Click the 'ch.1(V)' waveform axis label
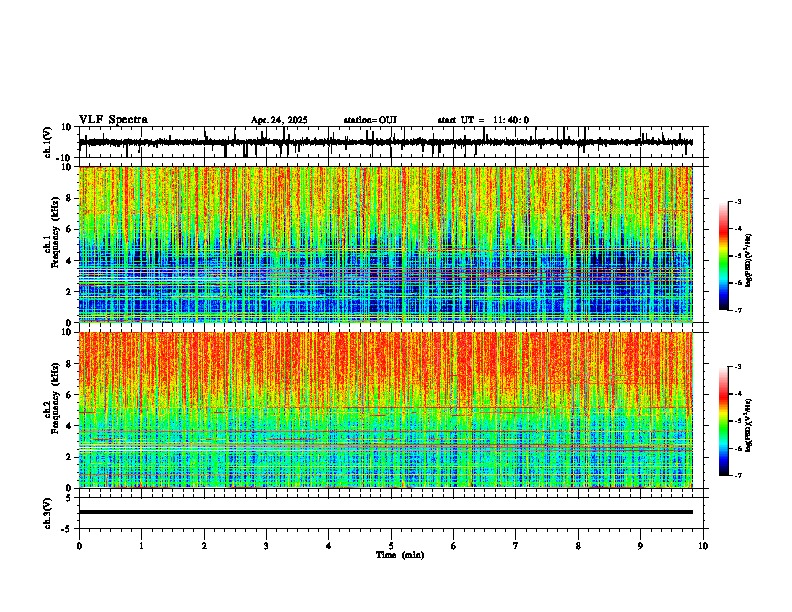This screenshot has width=792, height=612. [48, 142]
